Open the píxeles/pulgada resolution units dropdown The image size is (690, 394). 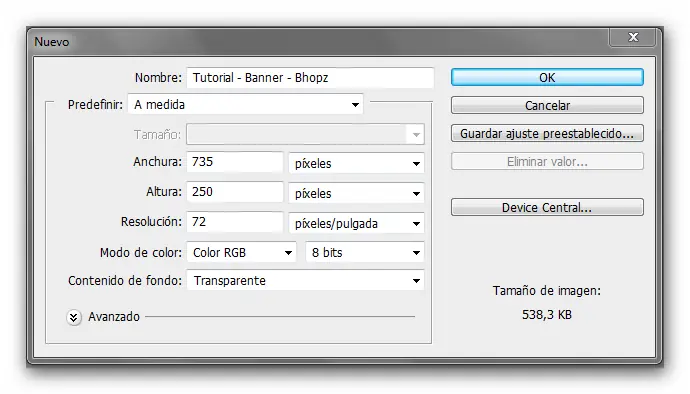pyautogui.click(x=356, y=223)
